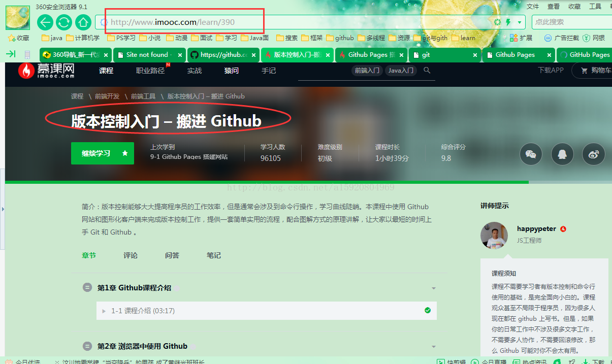The image size is (612, 364).
Task: Select the 章节 course tab
Action: [x=89, y=255]
